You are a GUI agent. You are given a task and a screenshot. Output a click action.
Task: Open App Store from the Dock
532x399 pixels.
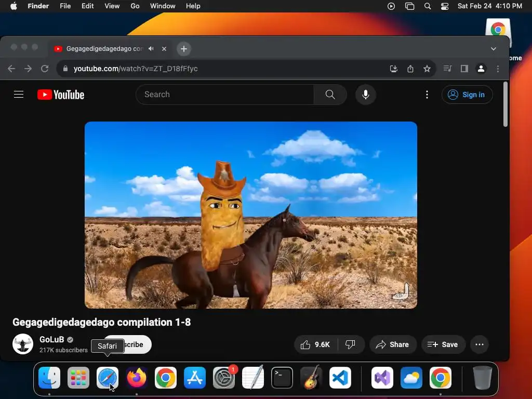pos(195,378)
